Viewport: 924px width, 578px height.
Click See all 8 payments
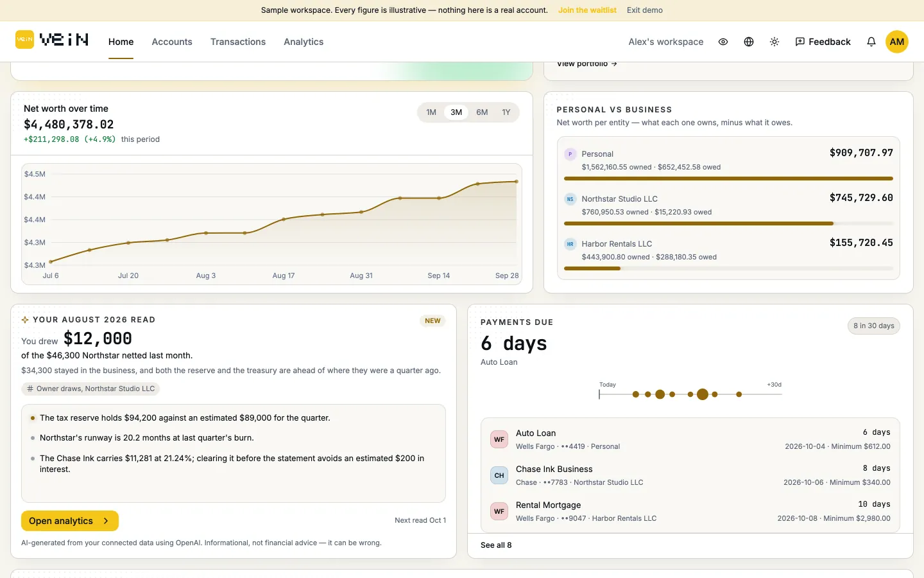496,545
